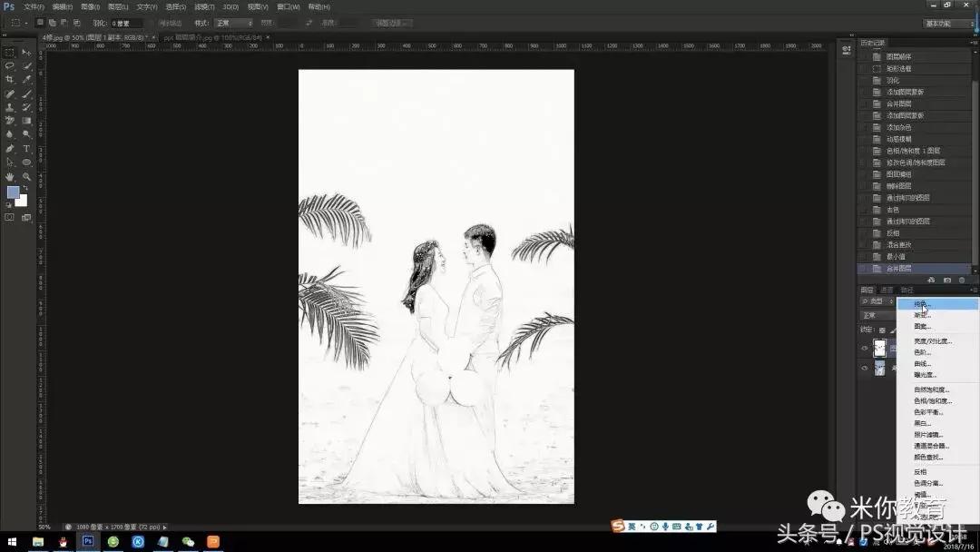Click the History panel scrollbar
The height and width of the screenshot is (552, 980).
coord(975,163)
